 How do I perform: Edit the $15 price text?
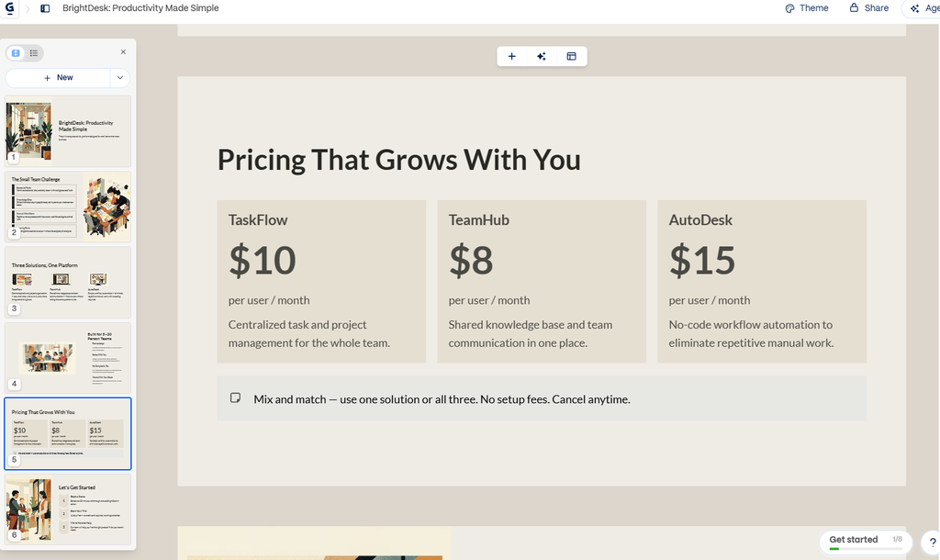tap(702, 260)
